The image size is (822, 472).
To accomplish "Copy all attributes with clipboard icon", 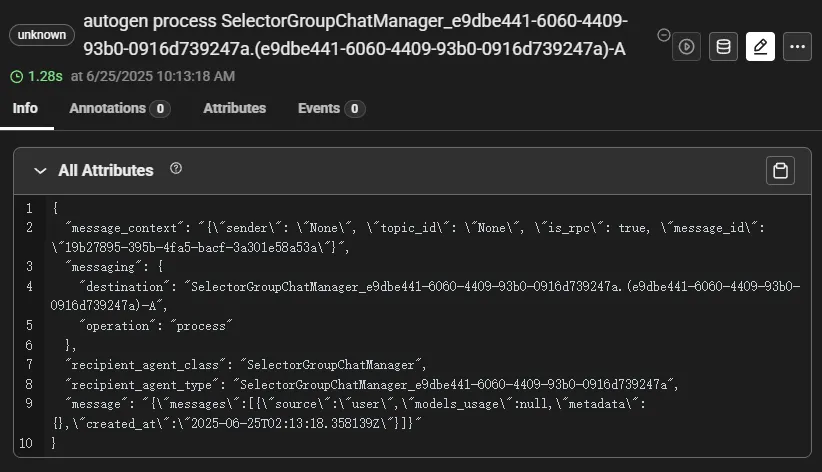I will pos(780,170).
